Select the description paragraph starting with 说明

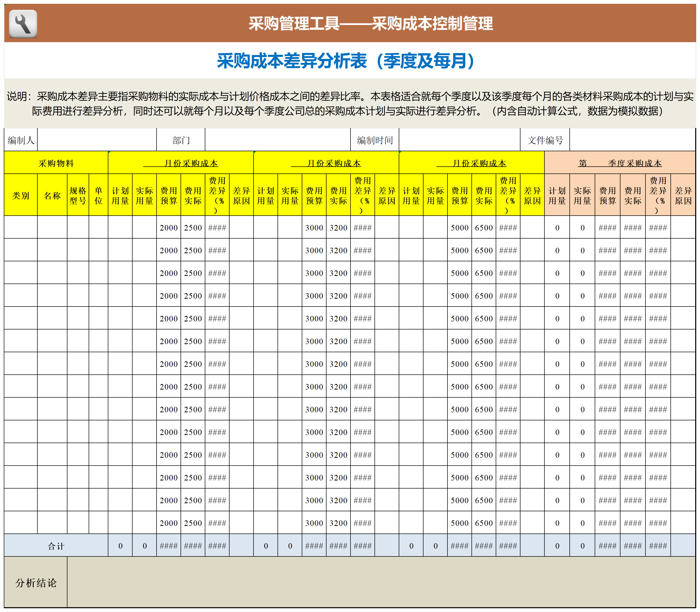pyautogui.click(x=350, y=104)
